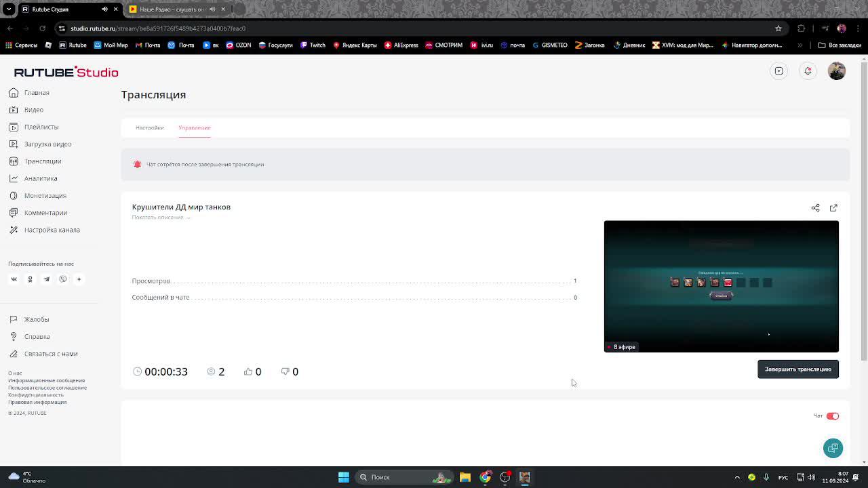Image resolution: width=868 pixels, height=488 pixels.
Task: Click Завершить трансляцию button
Action: [798, 369]
